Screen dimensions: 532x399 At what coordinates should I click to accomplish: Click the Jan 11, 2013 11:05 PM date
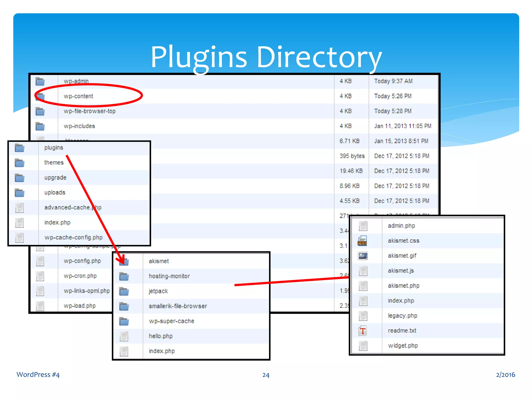403,126
